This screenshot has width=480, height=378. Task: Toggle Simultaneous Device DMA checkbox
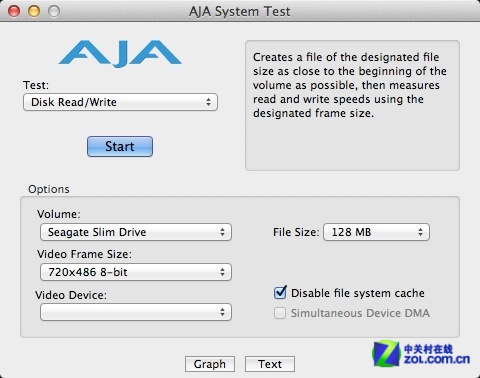tap(280, 313)
